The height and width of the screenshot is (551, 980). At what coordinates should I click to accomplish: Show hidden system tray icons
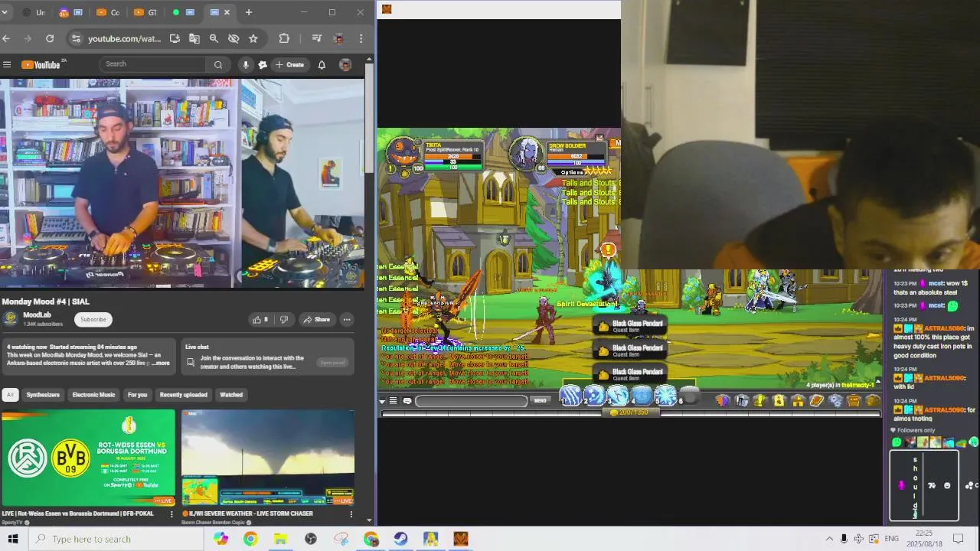pos(829,539)
